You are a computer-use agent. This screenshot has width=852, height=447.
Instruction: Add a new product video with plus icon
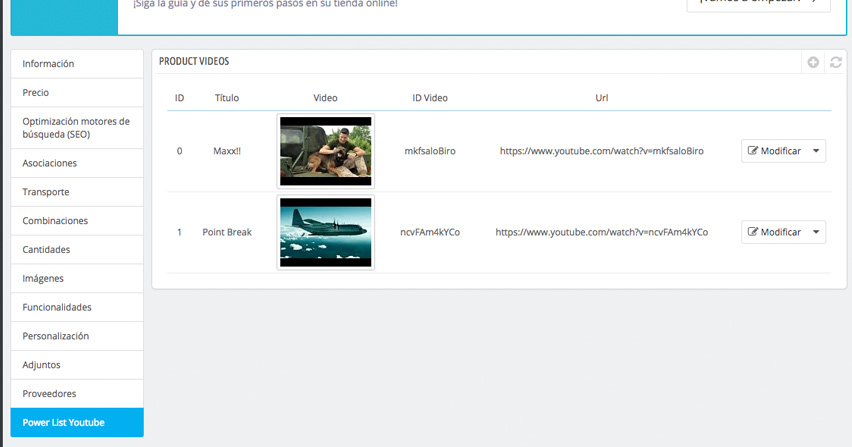tap(813, 62)
